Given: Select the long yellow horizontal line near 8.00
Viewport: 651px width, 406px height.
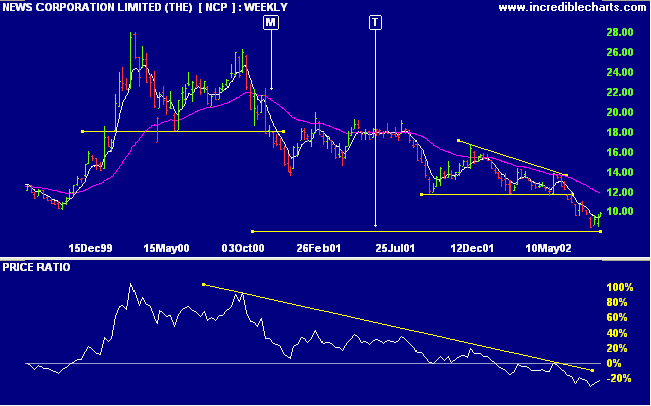Looking at the screenshot, I should coord(426,231).
